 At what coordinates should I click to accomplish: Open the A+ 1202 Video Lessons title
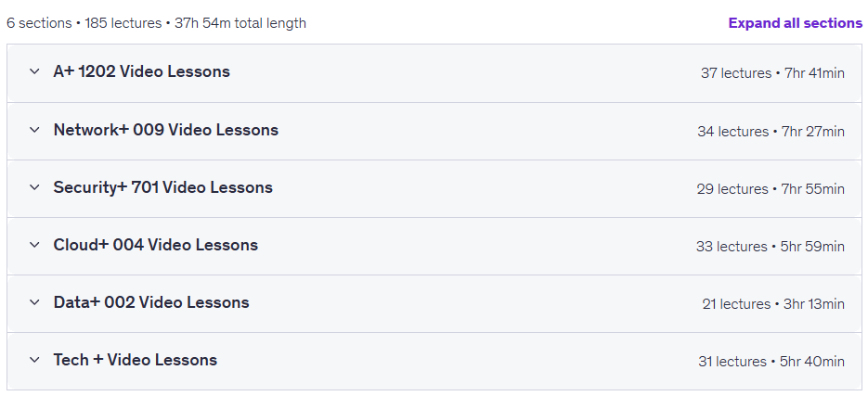142,72
